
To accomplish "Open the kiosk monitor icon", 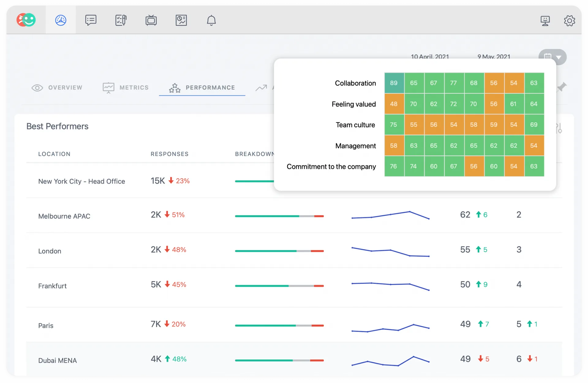I will point(545,21).
